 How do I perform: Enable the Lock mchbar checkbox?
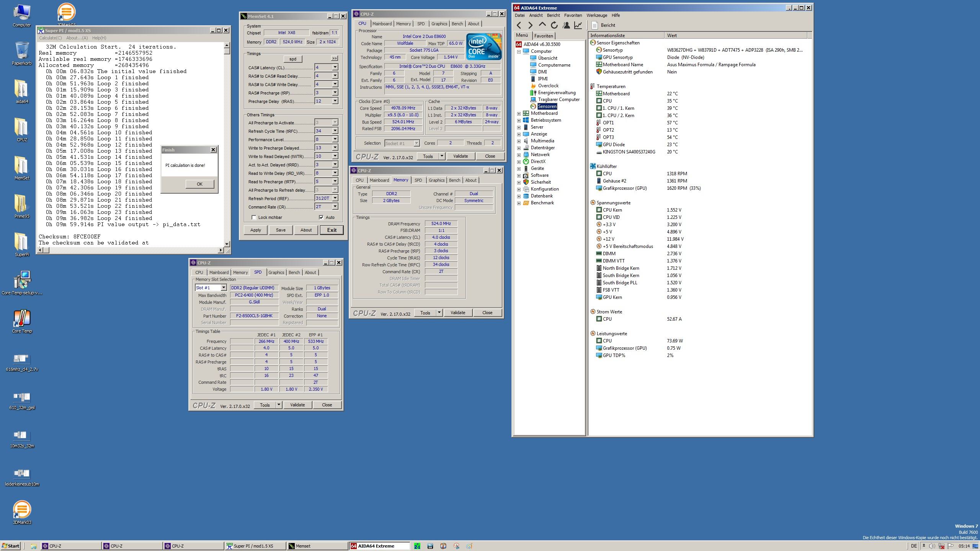[254, 217]
